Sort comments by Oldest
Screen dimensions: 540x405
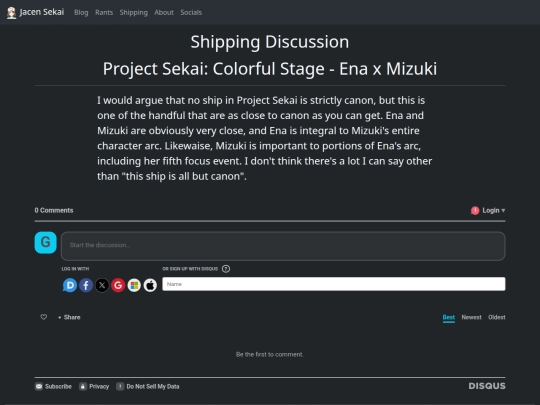[497, 317]
